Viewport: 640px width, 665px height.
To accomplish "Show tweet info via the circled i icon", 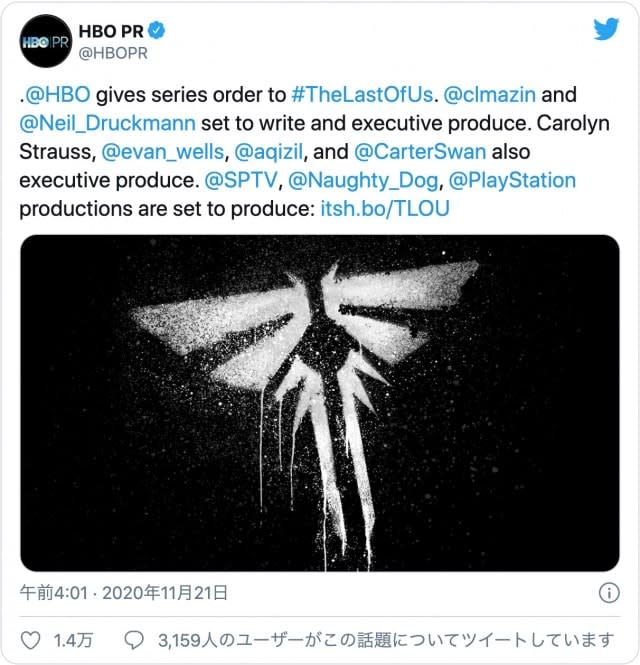I will (609, 592).
